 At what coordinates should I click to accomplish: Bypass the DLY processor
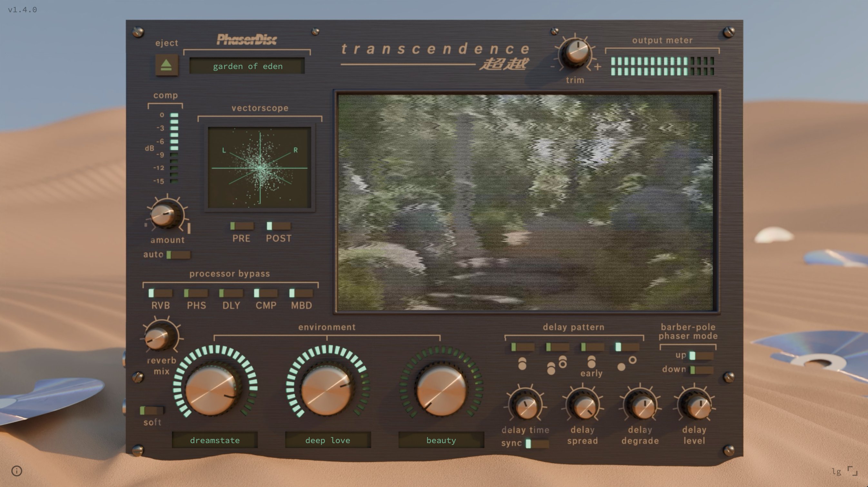coord(231,293)
